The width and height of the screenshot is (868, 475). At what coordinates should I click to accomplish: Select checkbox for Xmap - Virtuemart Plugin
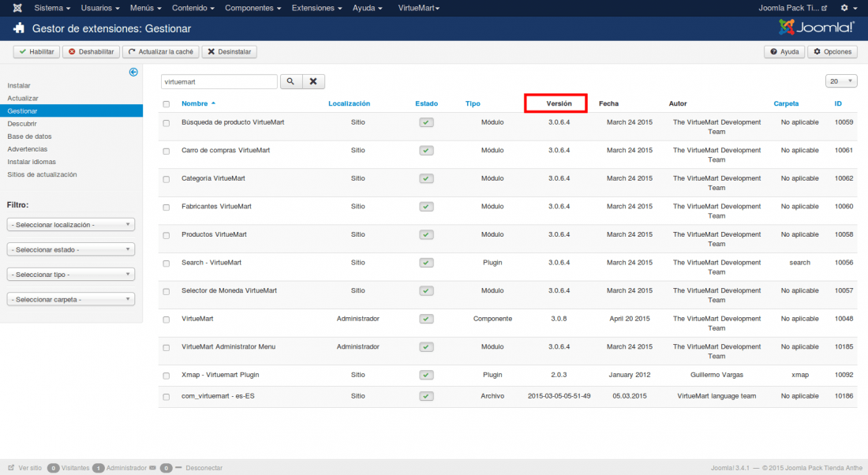click(x=166, y=376)
